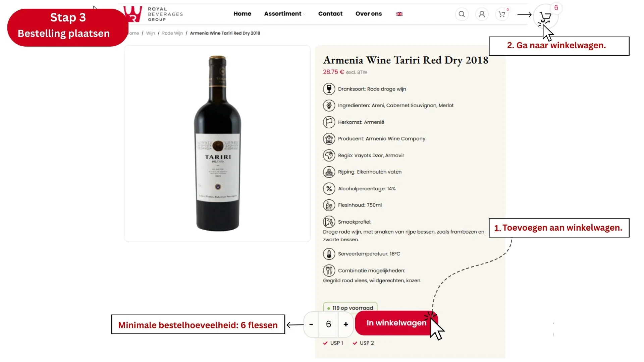Increase quantity with the plus button
This screenshot has width=644, height=362.
(x=346, y=324)
